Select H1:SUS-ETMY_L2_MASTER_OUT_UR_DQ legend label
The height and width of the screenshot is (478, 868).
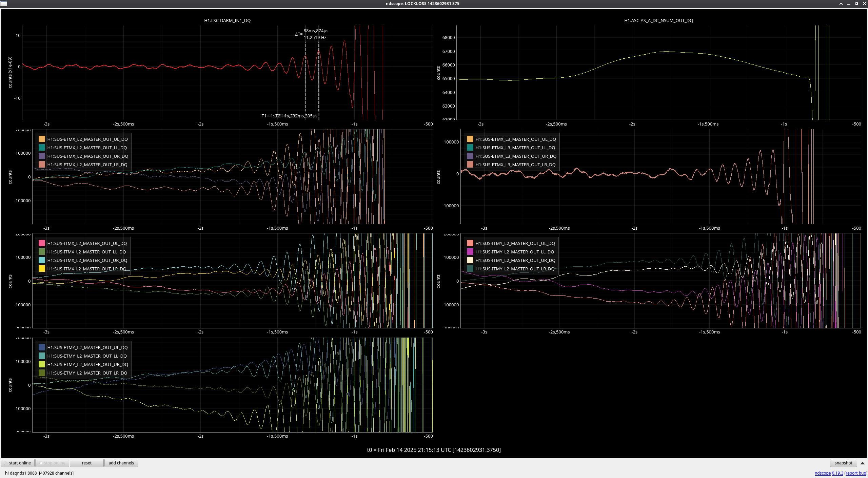(88, 364)
